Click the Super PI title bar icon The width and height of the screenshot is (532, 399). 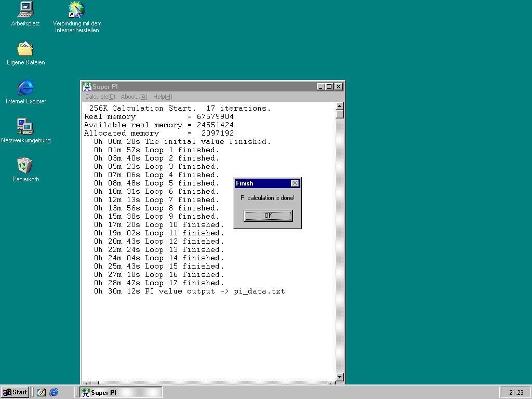(87, 87)
